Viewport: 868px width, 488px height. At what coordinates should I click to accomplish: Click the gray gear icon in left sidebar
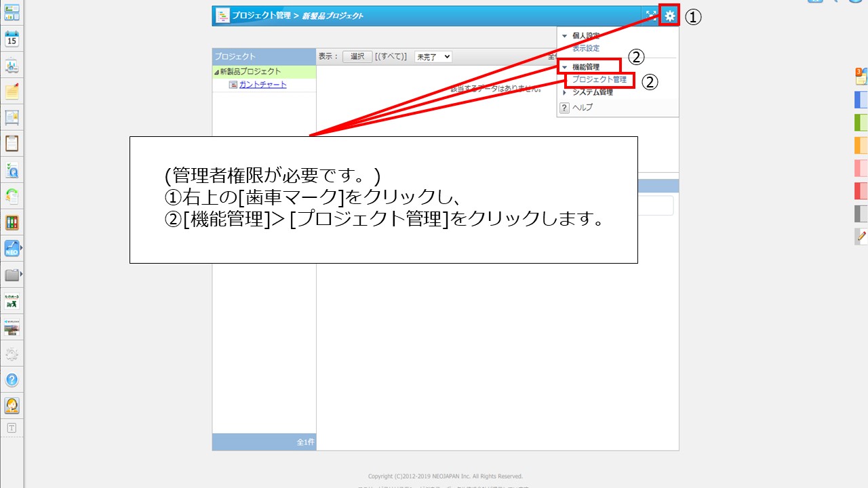click(x=12, y=354)
